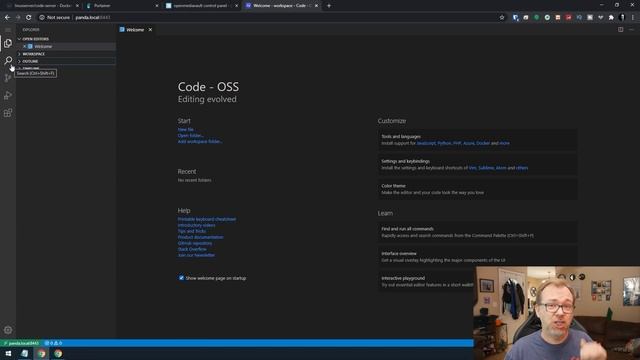
Task: Open the Product documentation link
Action: coord(200,237)
